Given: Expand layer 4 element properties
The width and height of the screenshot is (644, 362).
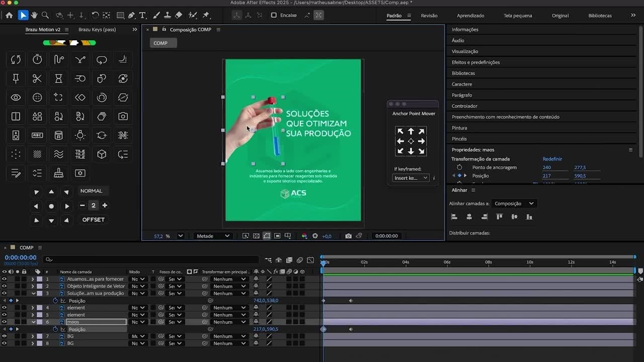Looking at the screenshot, I should (33, 308).
